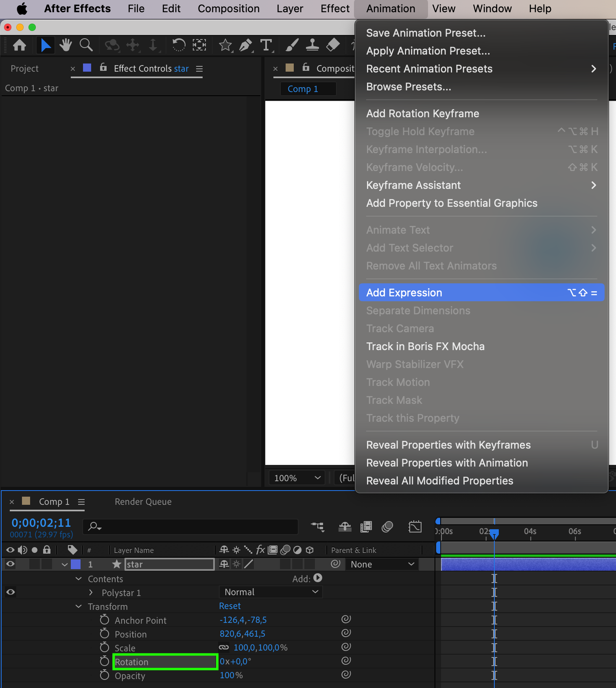Select the Type tool
616x688 pixels.
coord(266,45)
